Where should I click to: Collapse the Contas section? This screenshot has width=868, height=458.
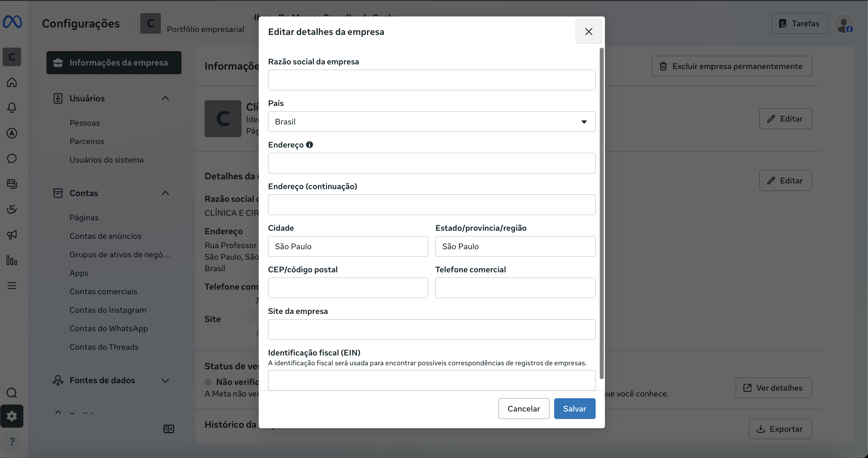(166, 193)
